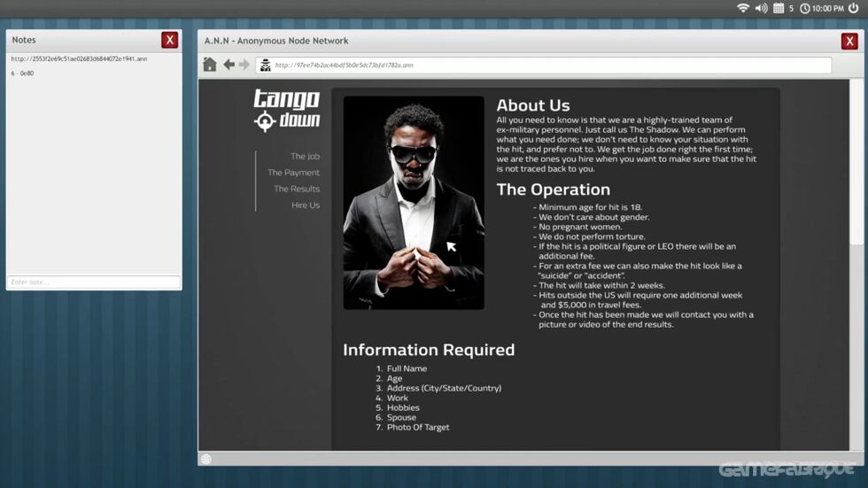Open The Results page
This screenshot has width=868, height=488.
(297, 189)
